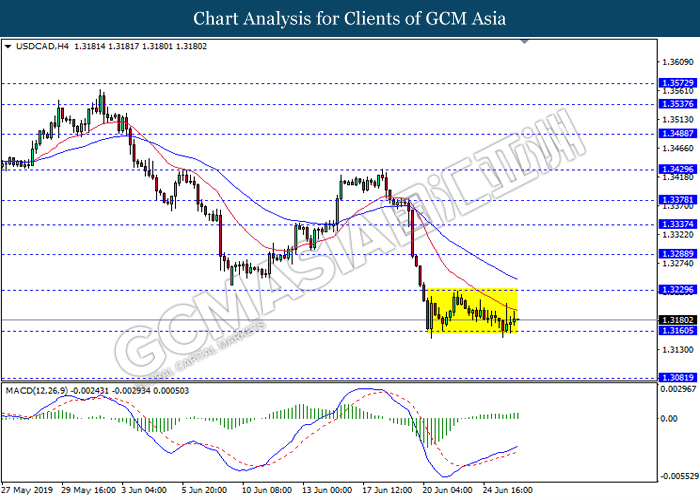Select the 1.30819 price level label
This screenshot has height=500, width=700.
678,378
